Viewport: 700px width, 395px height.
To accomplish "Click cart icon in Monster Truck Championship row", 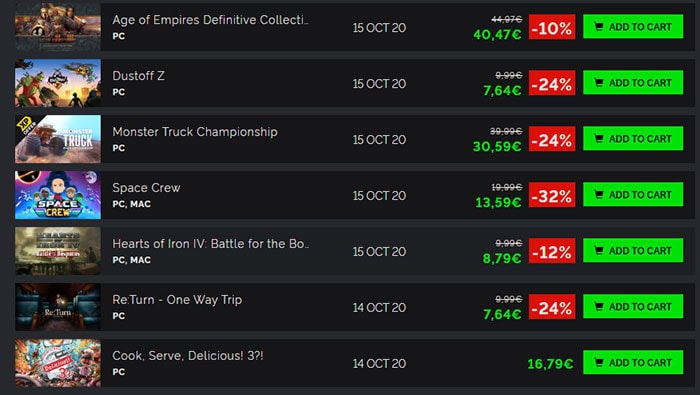I will [x=599, y=139].
